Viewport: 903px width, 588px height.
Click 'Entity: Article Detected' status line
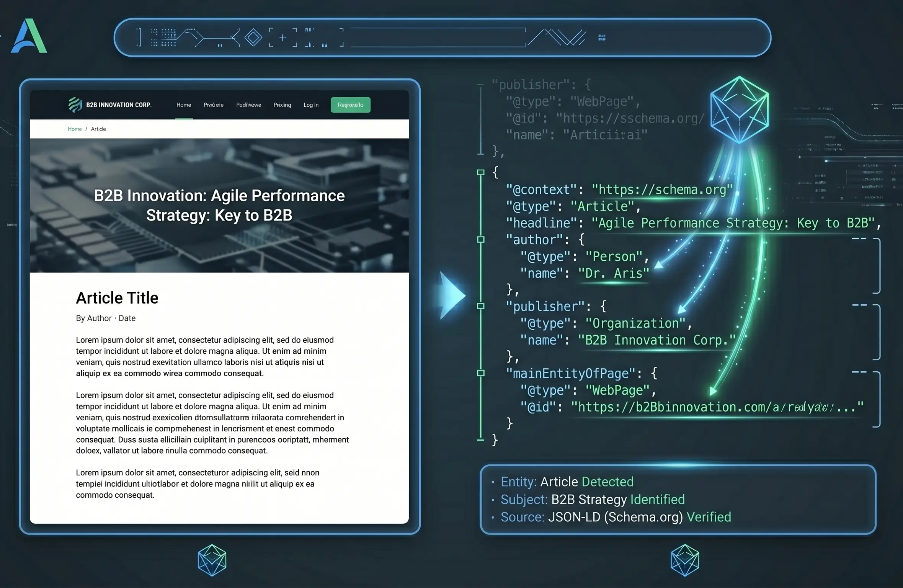coord(567,482)
